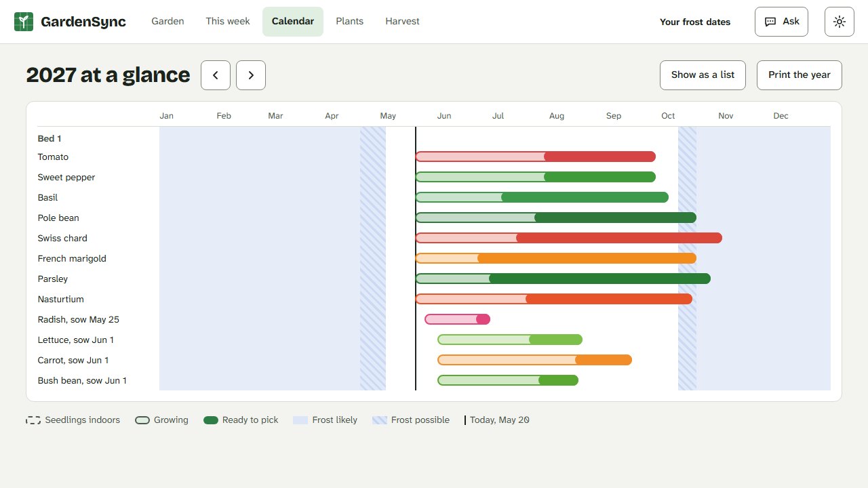The image size is (868, 488).
Task: Click the French marigold row label
Action: click(72, 259)
